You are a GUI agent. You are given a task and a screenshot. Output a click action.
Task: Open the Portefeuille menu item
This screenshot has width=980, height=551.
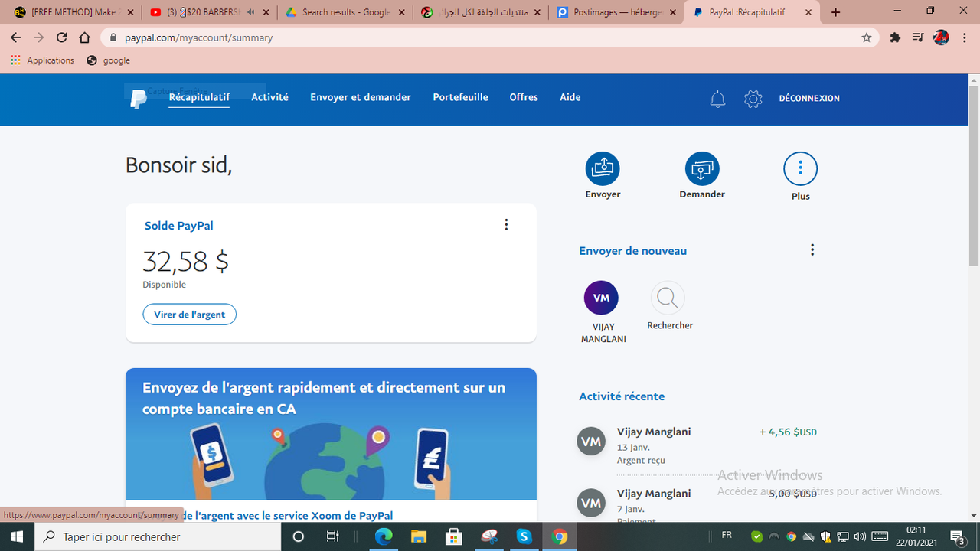click(460, 97)
